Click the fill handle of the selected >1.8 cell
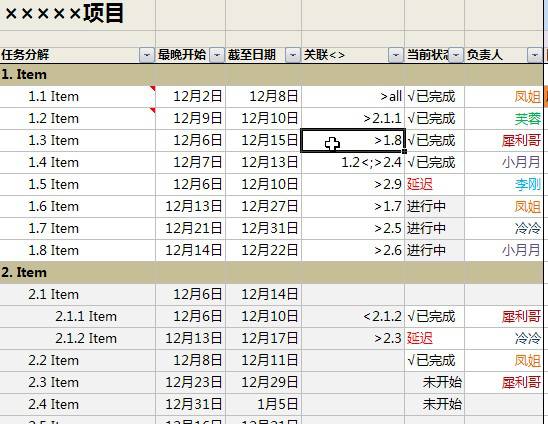The image size is (548, 424). (x=405, y=151)
